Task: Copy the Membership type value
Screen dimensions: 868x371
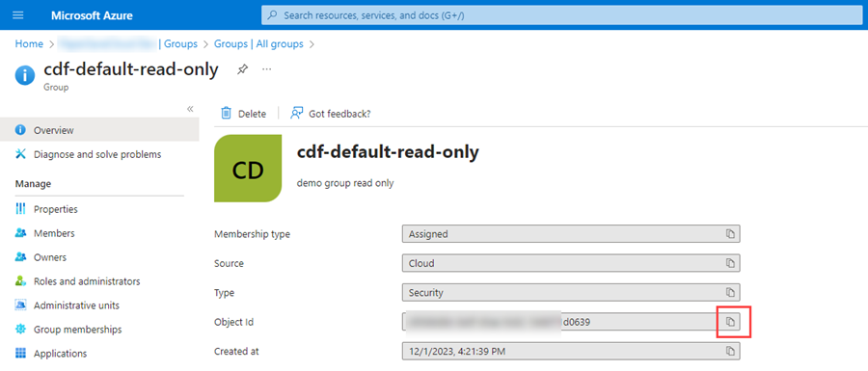Action: click(730, 234)
